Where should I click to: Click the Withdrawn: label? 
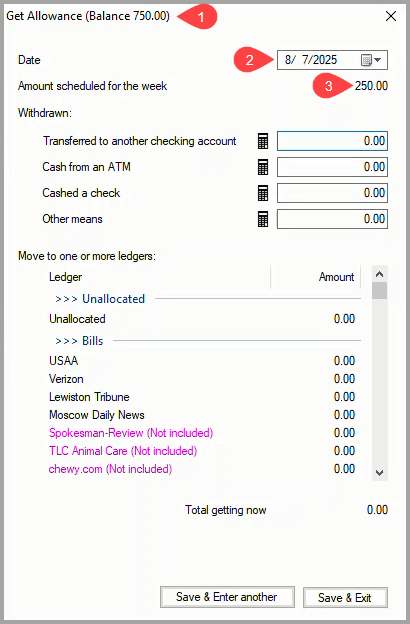point(45,113)
